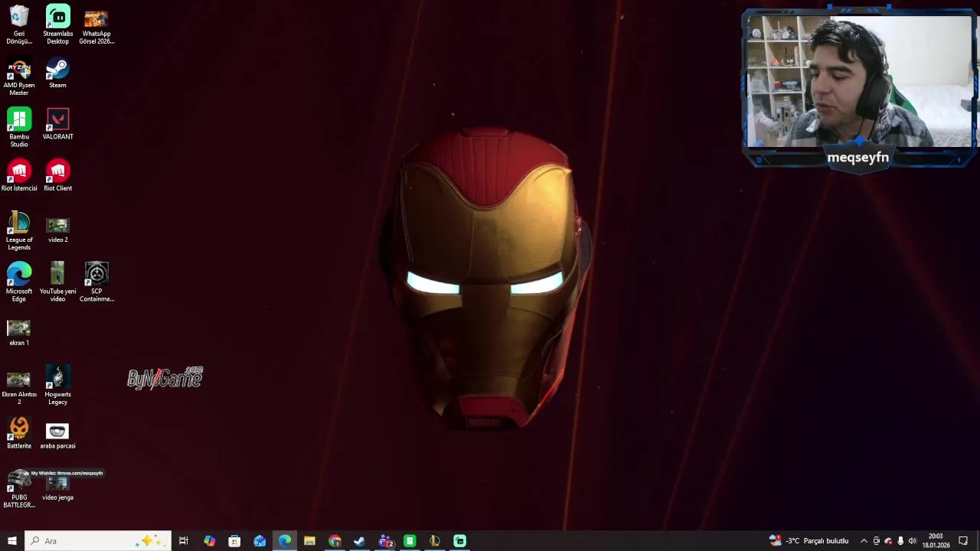
Task: Select the Riot İstemcisi desktop shortcut
Action: tap(19, 176)
